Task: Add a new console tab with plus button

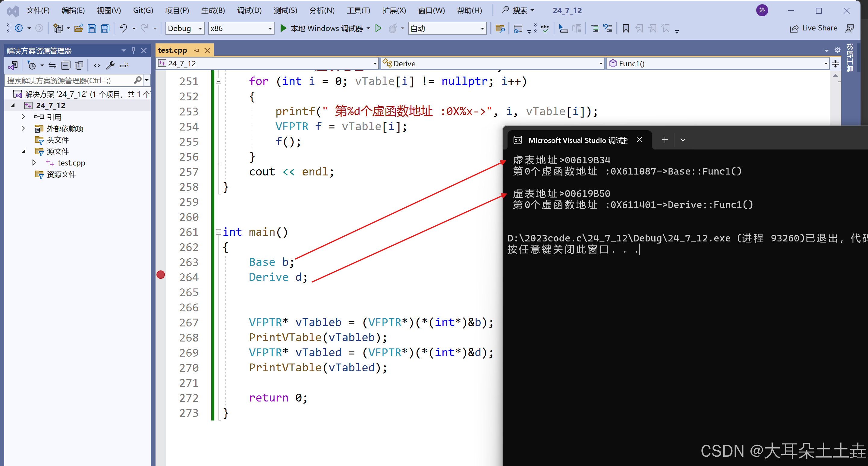Action: (665, 140)
